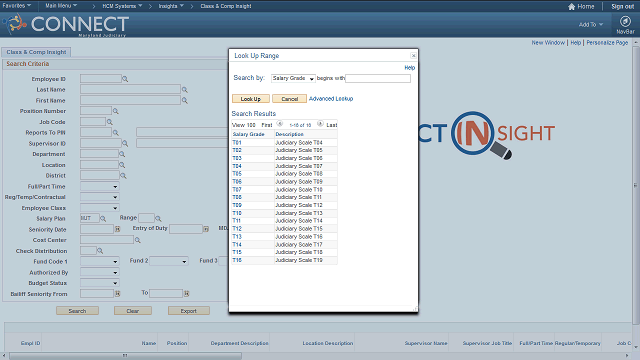Show next results page arrow

(x=320, y=124)
